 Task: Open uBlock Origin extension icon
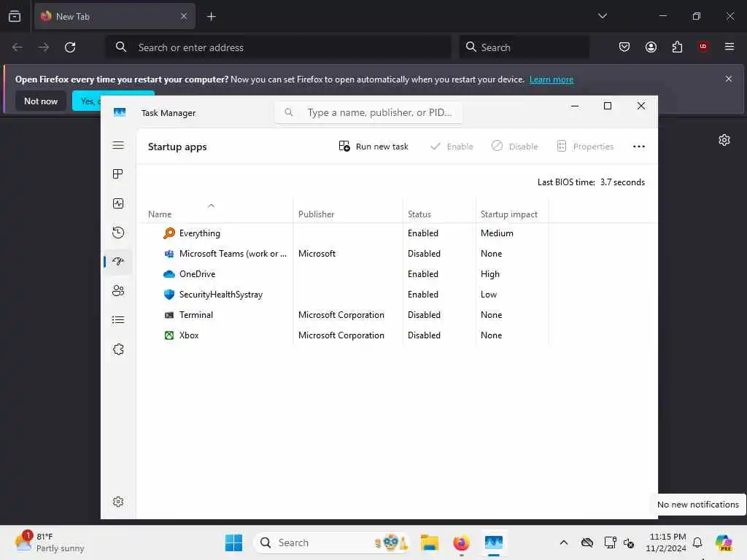[703, 47]
